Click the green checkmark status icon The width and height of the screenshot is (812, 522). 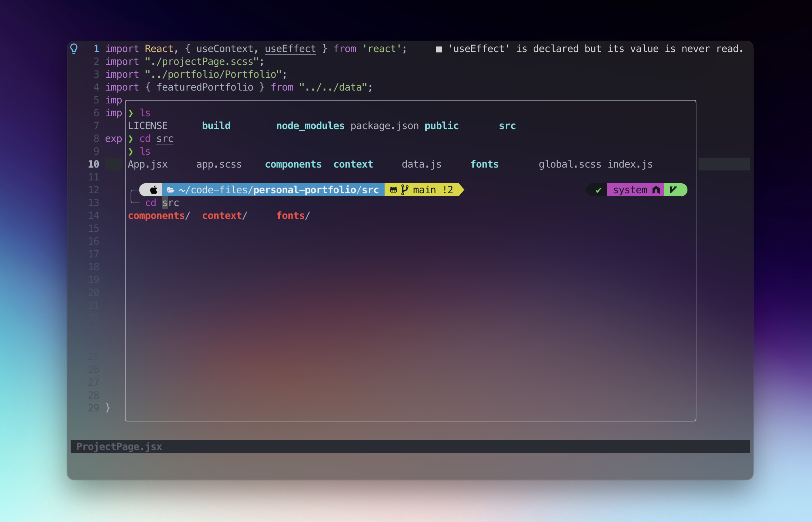click(598, 190)
